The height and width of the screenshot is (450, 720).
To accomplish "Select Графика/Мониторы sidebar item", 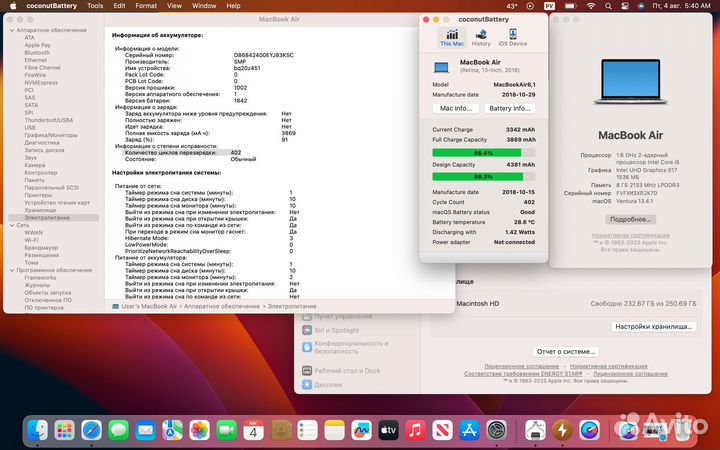I will pyautogui.click(x=51, y=135).
